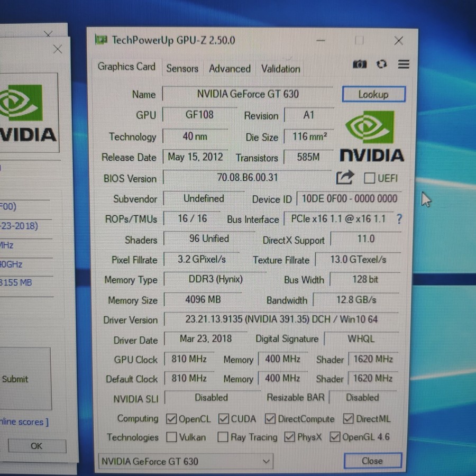Screen dimensions: 476x476
Task: Click OK in the background window
Action: 36,446
